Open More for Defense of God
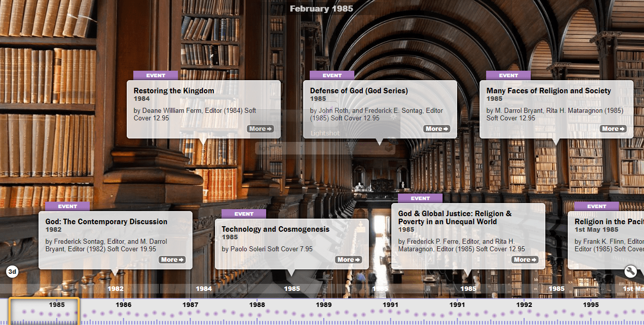644x325 pixels. (x=437, y=129)
